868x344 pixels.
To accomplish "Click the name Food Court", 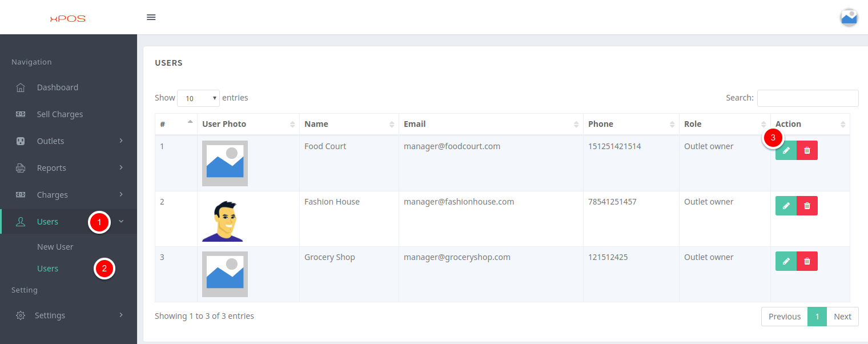I will point(325,146).
